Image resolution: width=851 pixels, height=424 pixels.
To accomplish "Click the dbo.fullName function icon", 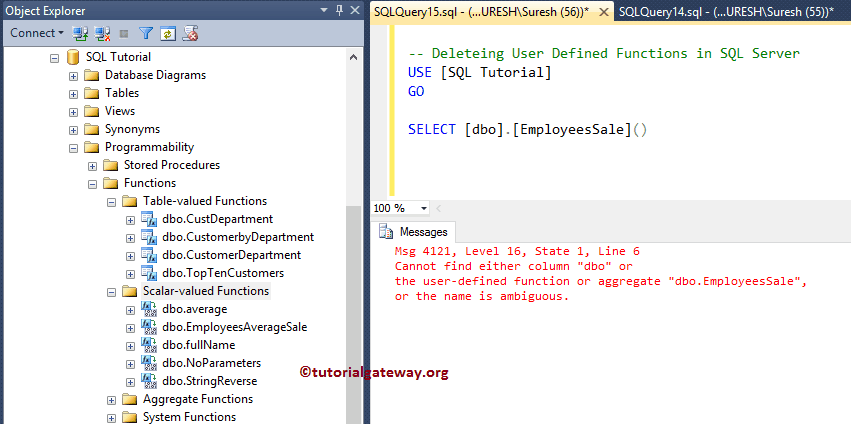I will (149, 345).
